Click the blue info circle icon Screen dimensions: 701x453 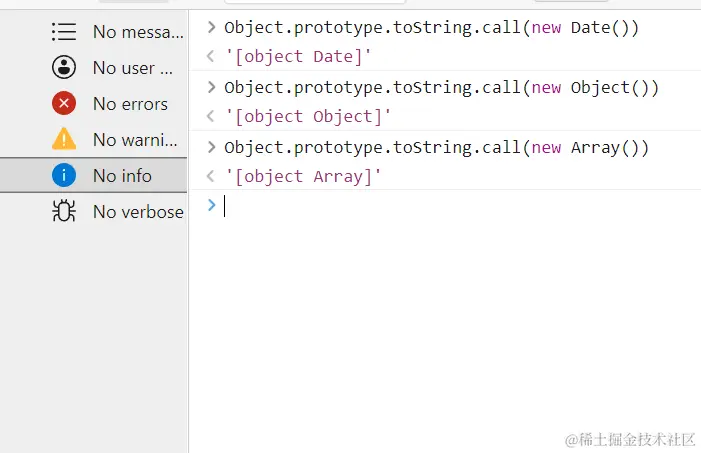click(x=64, y=175)
